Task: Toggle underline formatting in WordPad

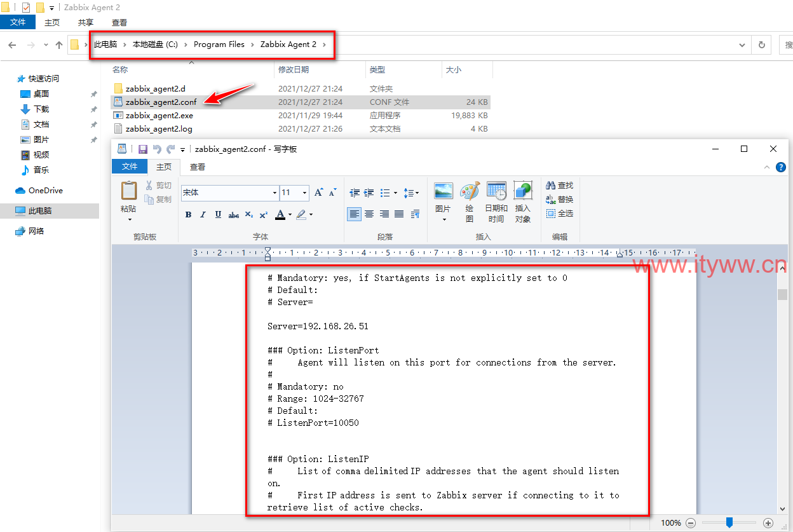Action: pyautogui.click(x=218, y=215)
